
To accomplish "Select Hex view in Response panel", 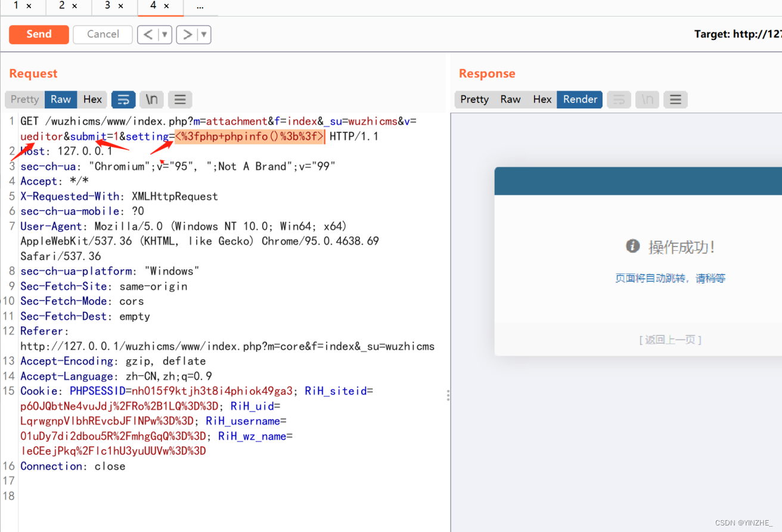I will 542,99.
